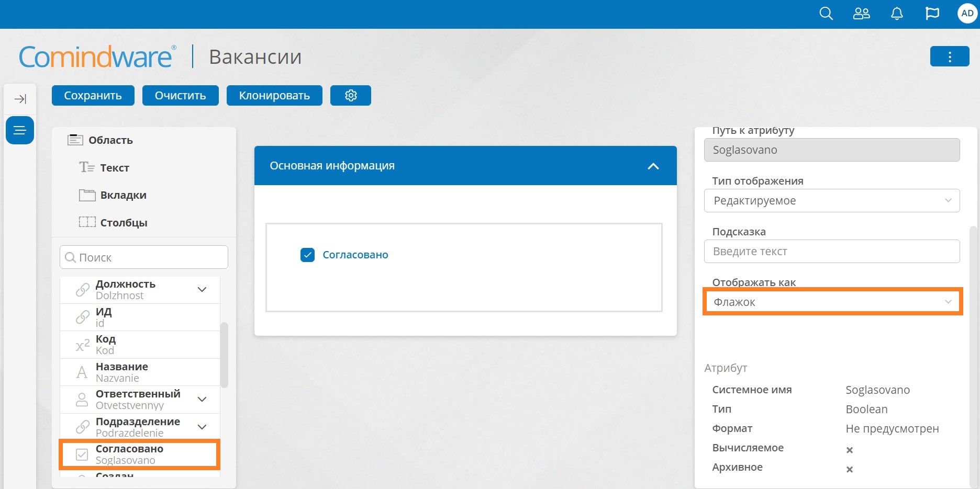This screenshot has height=489, width=980.
Task: Select Согласовано attribute in list
Action: [140, 454]
